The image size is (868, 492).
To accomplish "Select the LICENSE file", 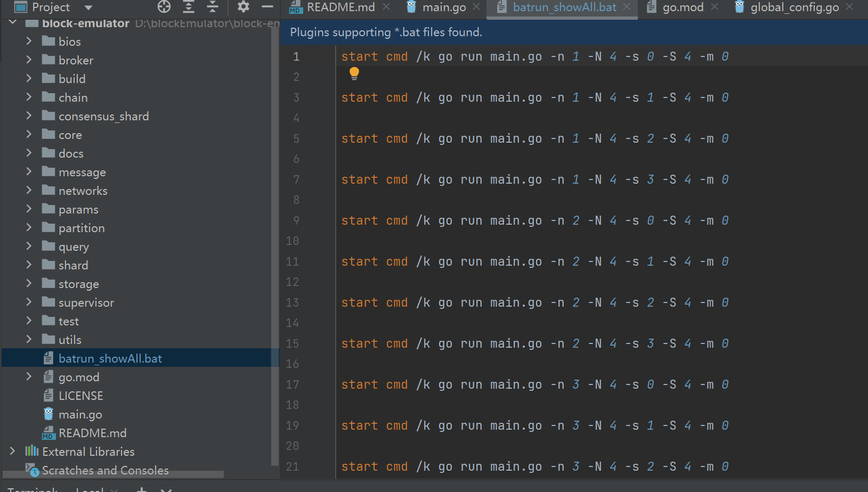I will pos(80,396).
